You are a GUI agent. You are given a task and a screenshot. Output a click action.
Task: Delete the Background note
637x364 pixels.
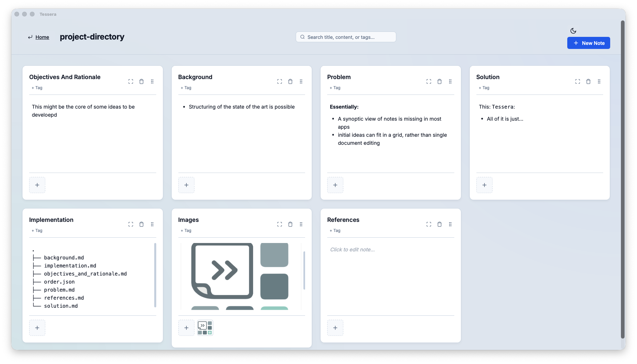290,81
